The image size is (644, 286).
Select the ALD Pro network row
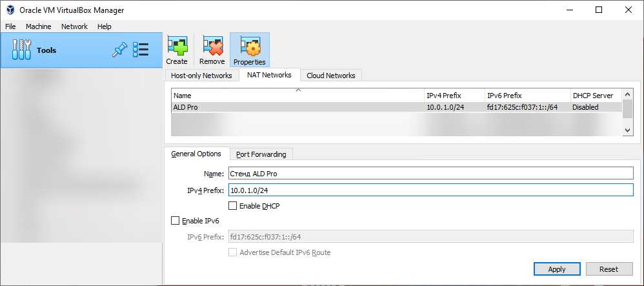[x=397, y=107]
